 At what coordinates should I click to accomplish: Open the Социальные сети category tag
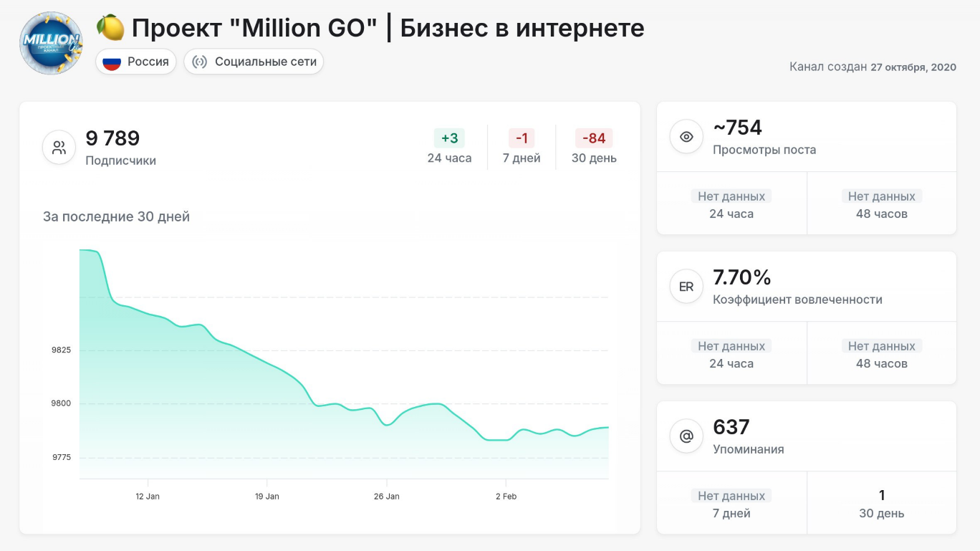[x=254, y=62]
